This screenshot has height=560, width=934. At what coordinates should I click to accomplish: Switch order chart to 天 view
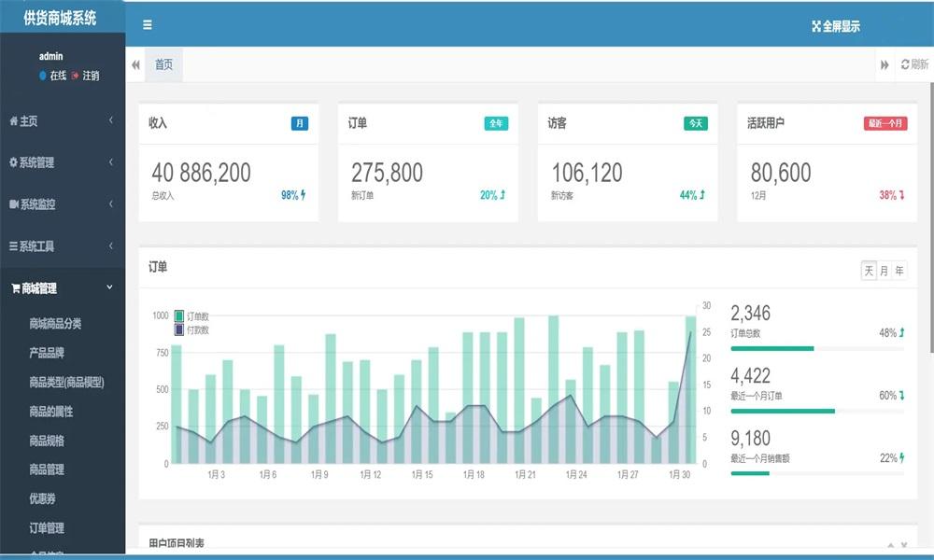click(869, 271)
